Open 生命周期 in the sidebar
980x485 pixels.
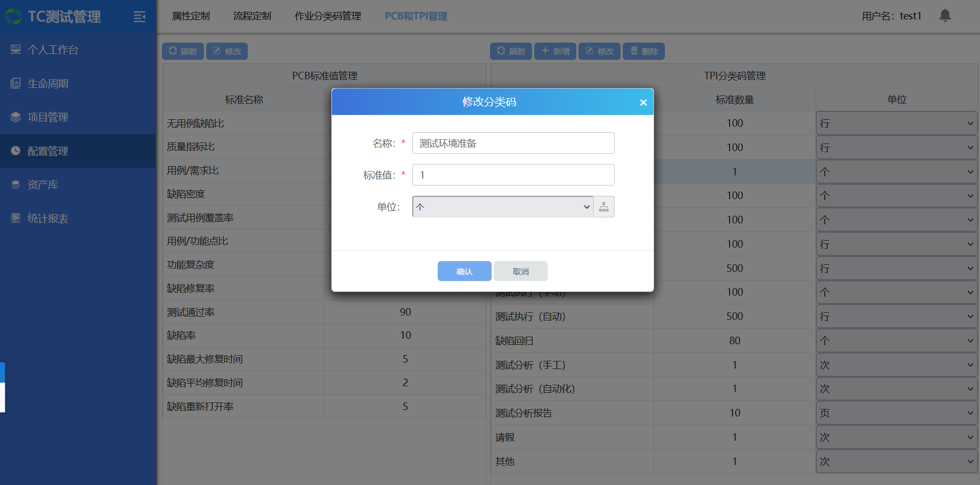(x=47, y=84)
